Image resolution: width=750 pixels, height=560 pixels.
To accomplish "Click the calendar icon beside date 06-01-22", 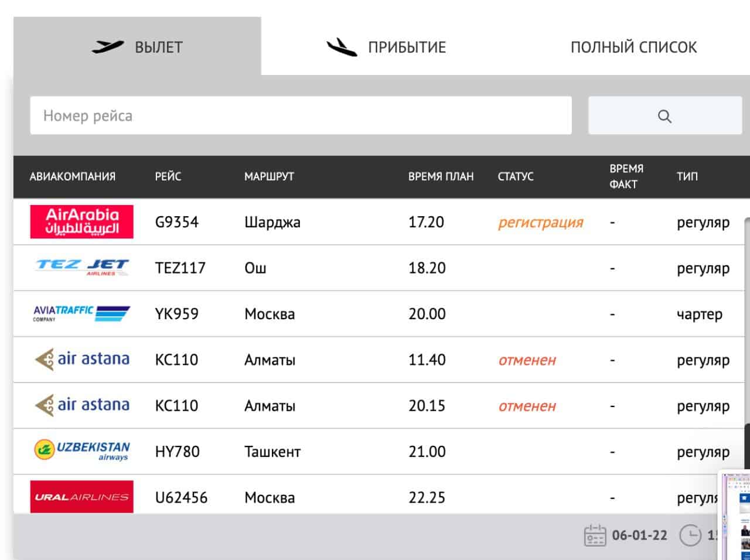I will tap(595, 535).
